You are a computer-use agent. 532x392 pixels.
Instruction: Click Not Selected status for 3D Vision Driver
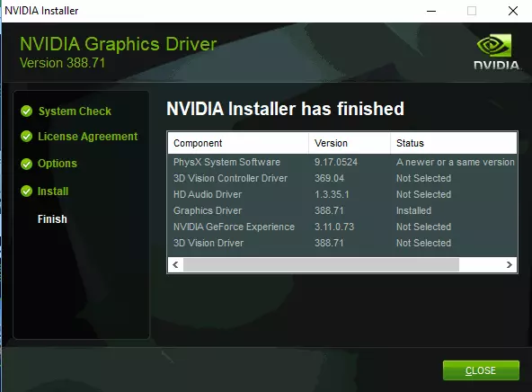click(x=424, y=243)
